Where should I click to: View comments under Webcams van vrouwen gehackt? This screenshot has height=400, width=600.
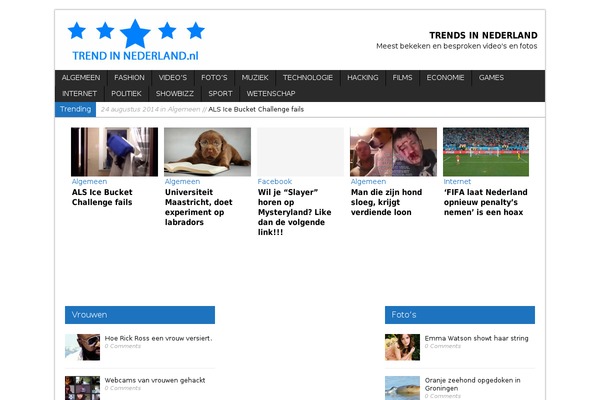(123, 388)
